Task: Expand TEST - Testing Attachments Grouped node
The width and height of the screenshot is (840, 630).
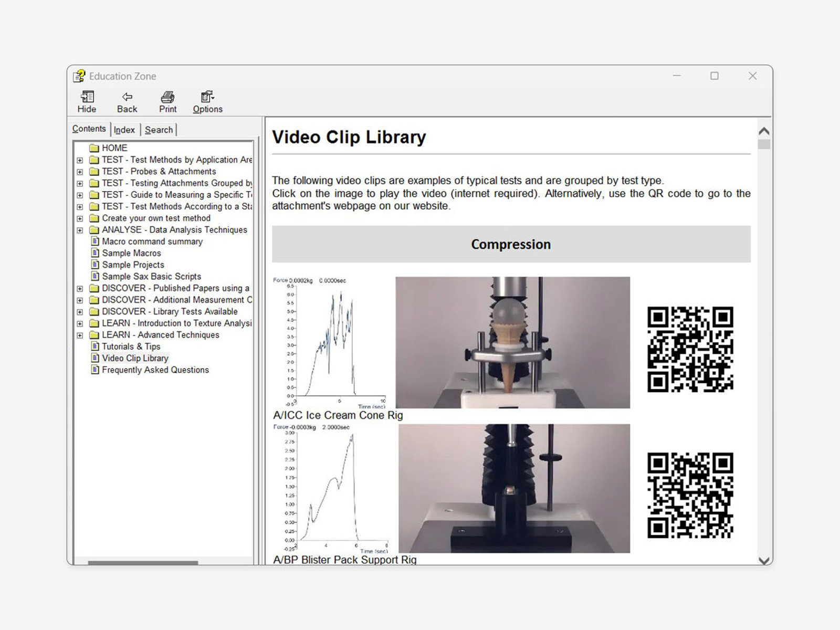Action: coord(80,183)
